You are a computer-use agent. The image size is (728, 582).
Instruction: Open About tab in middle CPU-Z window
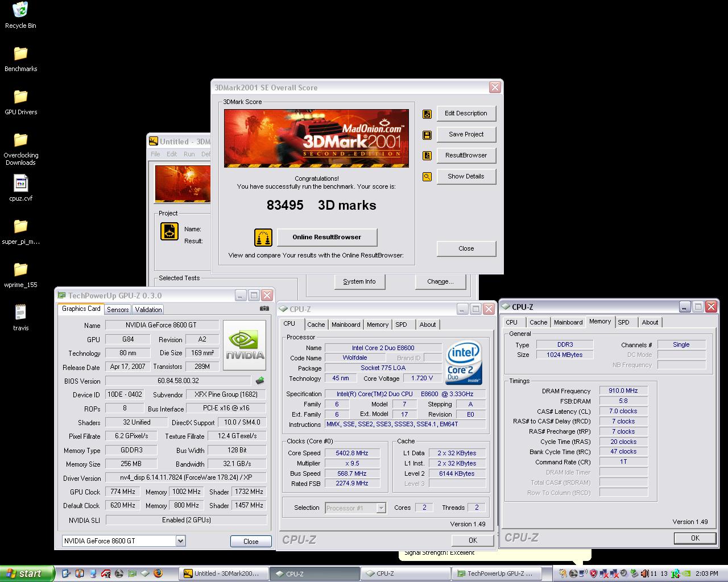coord(428,325)
